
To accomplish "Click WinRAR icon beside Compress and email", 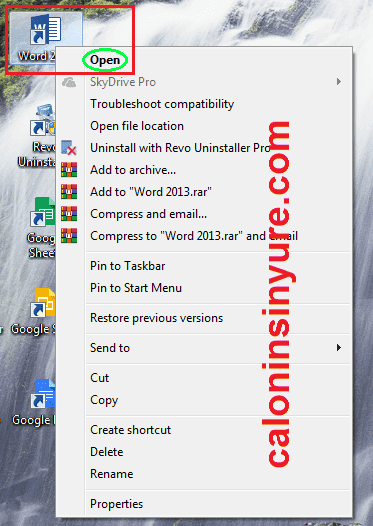I will click(69, 214).
